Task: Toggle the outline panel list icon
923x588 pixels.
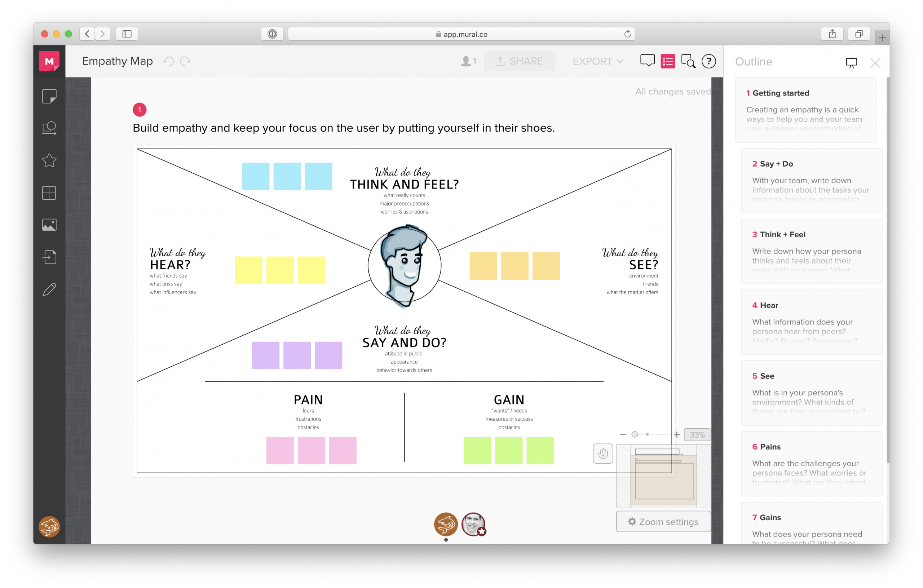Action: click(668, 61)
